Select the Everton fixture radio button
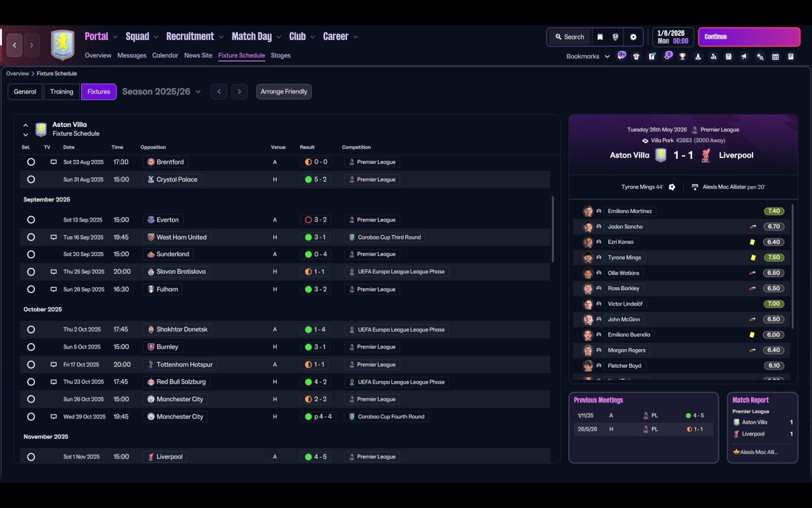812x508 pixels. click(x=31, y=220)
